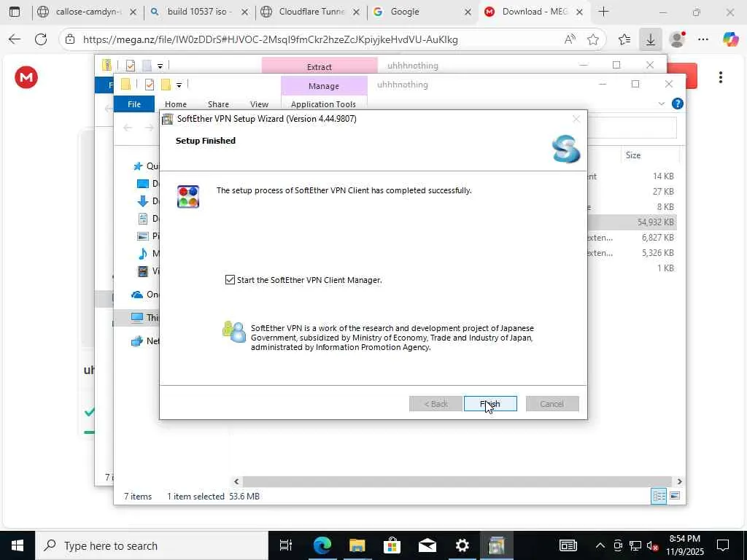Select the file sized 54,932 KB
The height and width of the screenshot is (560, 747).
[x=656, y=222]
